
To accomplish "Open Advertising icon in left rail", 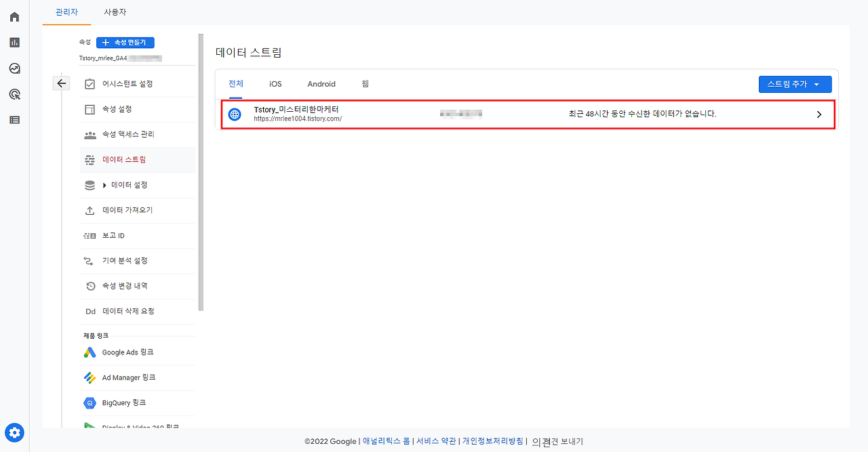I will (x=14, y=94).
